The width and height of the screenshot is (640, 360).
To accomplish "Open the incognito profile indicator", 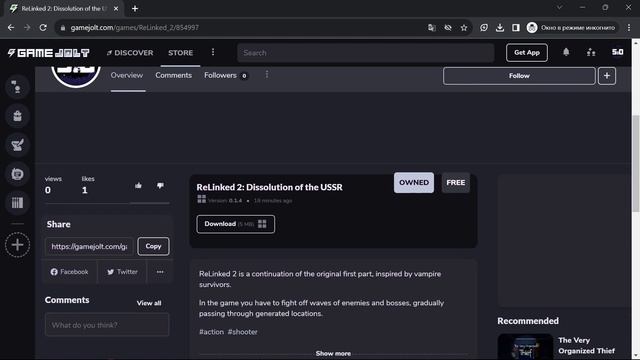I will pyautogui.click(x=571, y=27).
